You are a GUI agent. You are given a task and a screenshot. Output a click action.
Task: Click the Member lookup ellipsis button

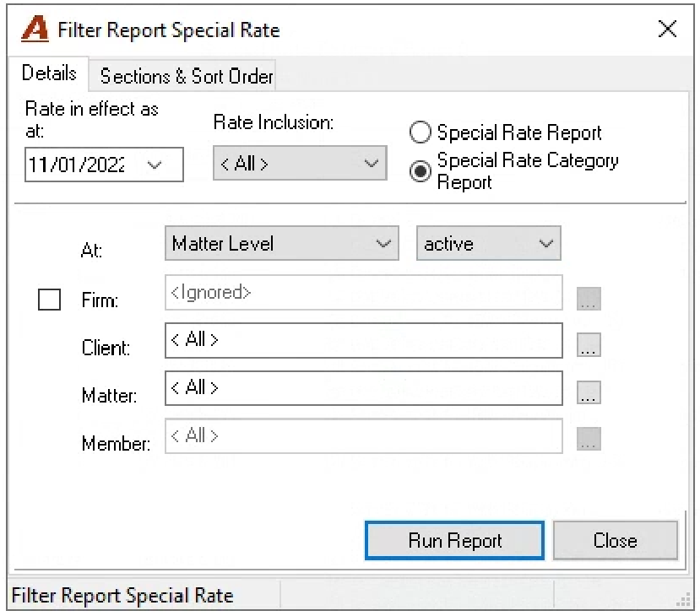point(589,439)
